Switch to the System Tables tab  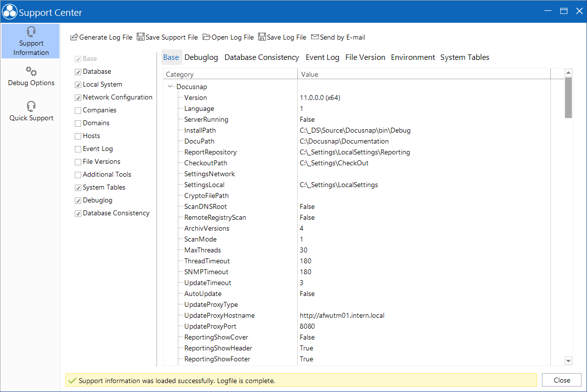465,57
